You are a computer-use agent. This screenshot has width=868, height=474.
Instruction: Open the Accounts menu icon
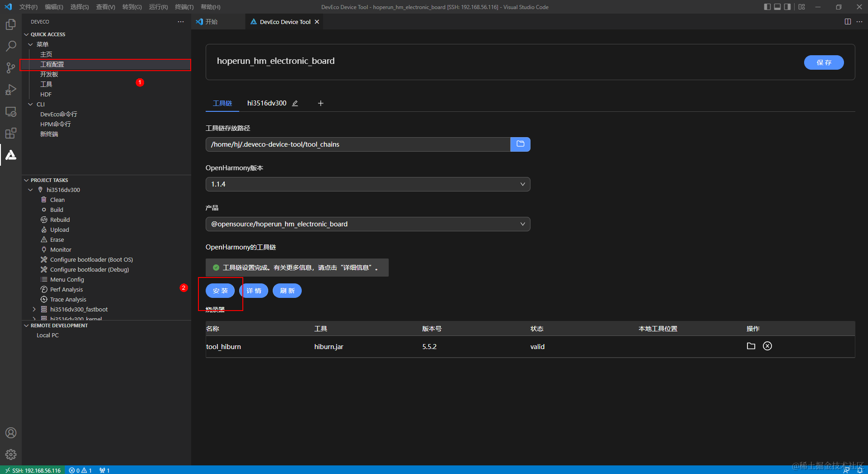pos(11,433)
